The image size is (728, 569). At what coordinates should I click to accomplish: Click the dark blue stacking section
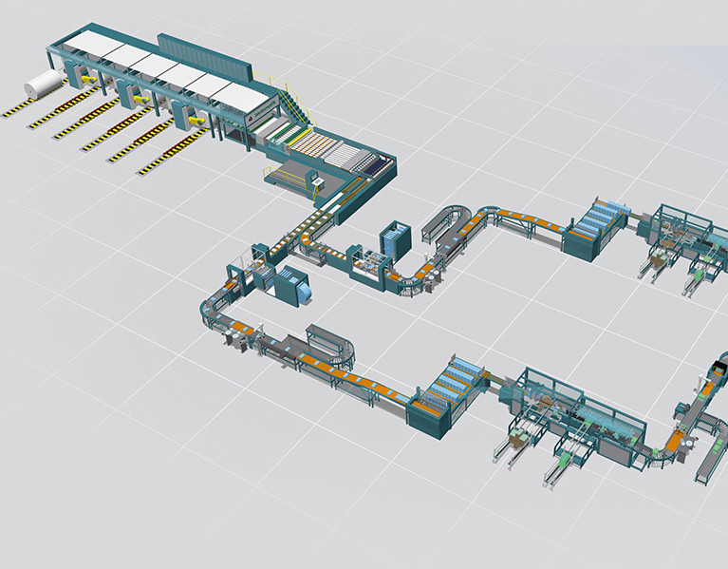tap(377, 166)
